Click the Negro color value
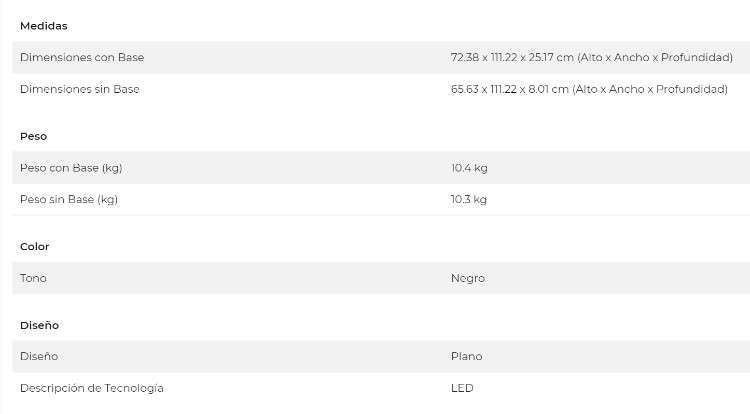Screen dimensions: 750x414 468,278
